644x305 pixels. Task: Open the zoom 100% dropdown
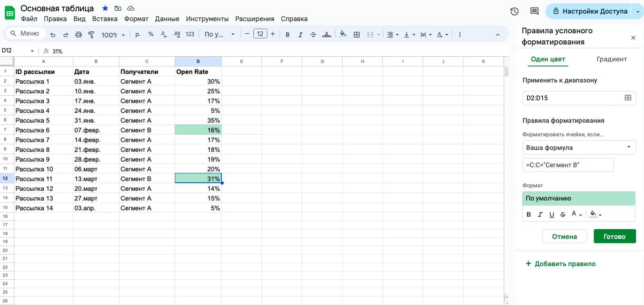click(113, 35)
